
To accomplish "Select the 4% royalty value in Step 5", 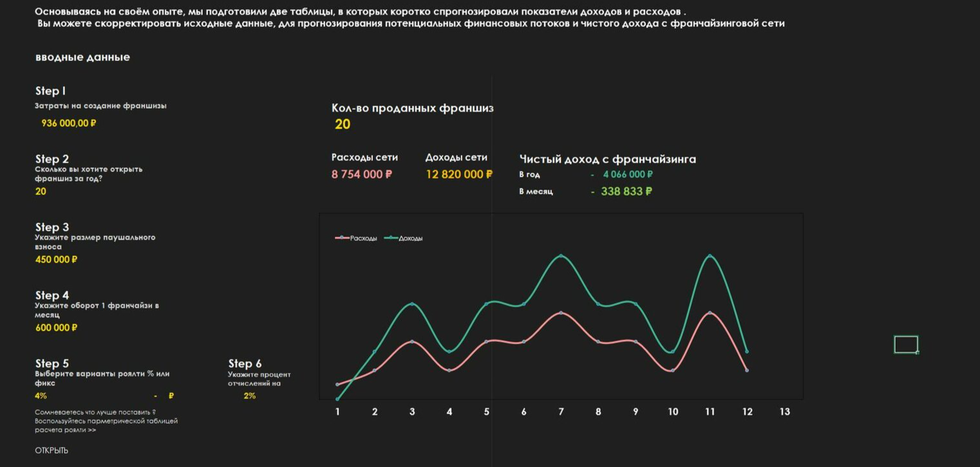I will point(41,396).
